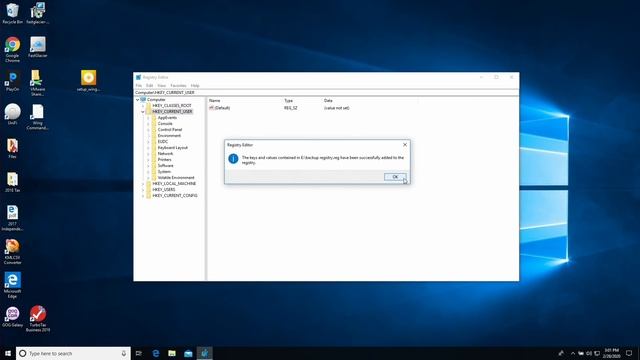Open Mail app from the taskbar
Screen dimensions: 640x360
pos(188,353)
